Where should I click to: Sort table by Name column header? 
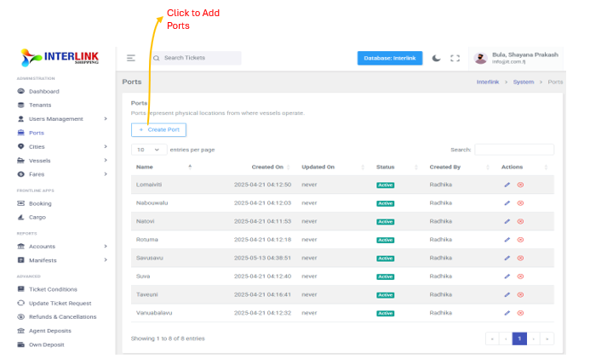pos(145,167)
